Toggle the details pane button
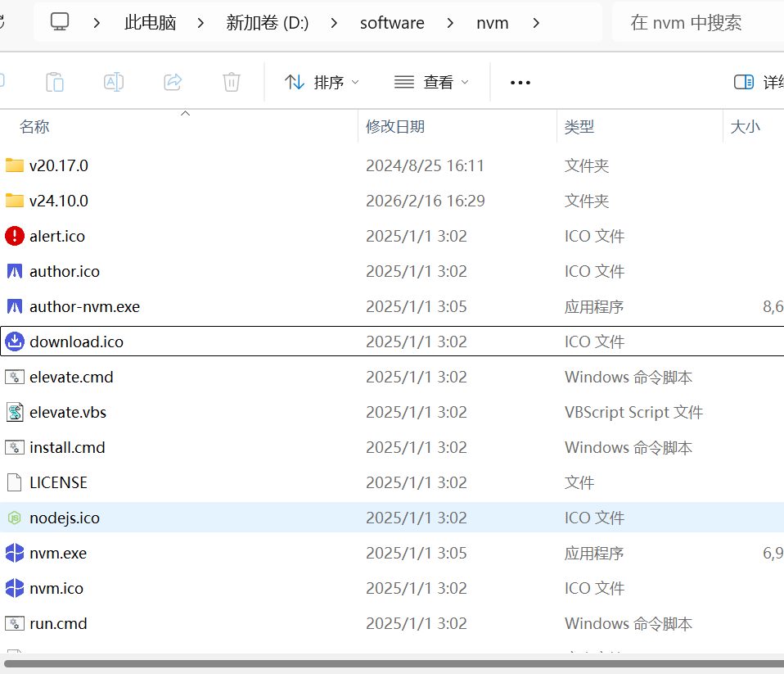This screenshot has width=784, height=674. [758, 82]
